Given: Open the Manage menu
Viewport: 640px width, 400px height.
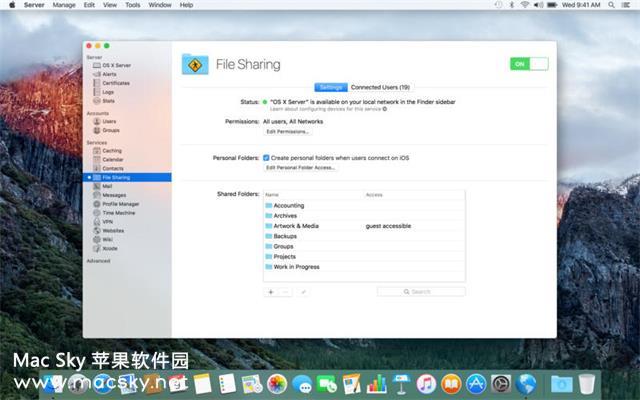Looking at the screenshot, I should [x=64, y=5].
